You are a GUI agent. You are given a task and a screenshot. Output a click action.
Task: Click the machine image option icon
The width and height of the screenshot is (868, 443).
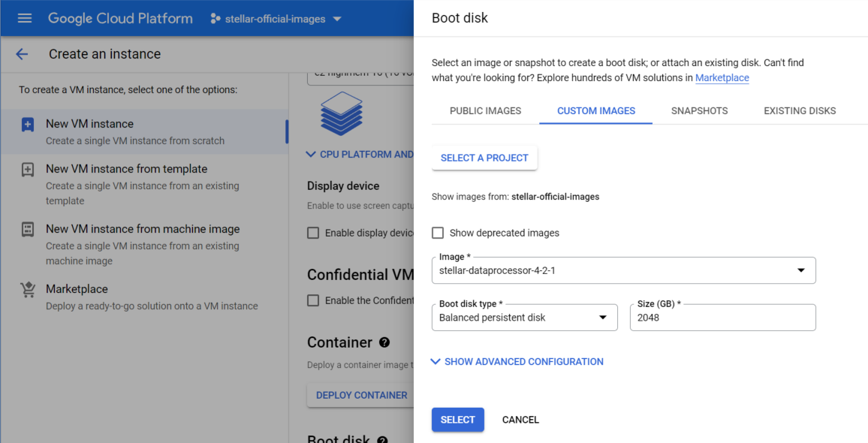[28, 230]
